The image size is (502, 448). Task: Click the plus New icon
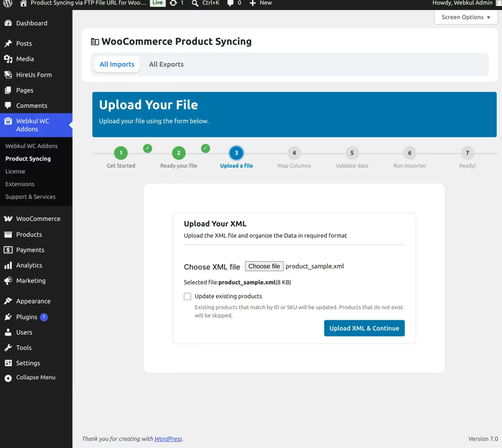253,3
